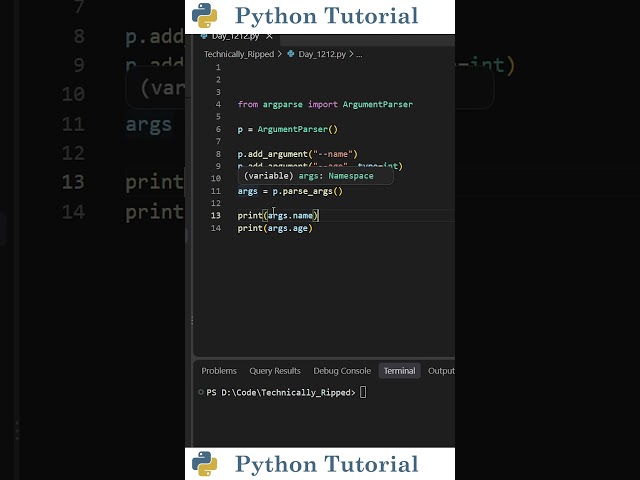Click the "--name" string on line 8
This screenshot has height=480, width=640.
tap(333, 154)
